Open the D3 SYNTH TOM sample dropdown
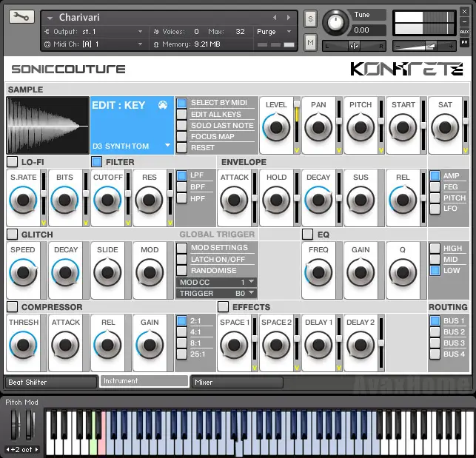Viewport: 476px width, 458px height. coord(167,145)
